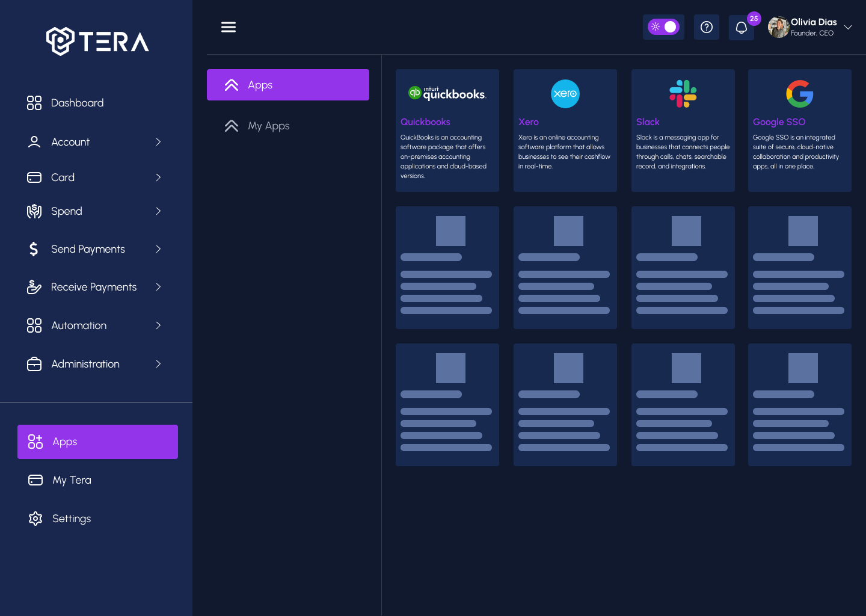Click the Intuit QuickBooks logo
The image size is (866, 616).
[x=447, y=93]
